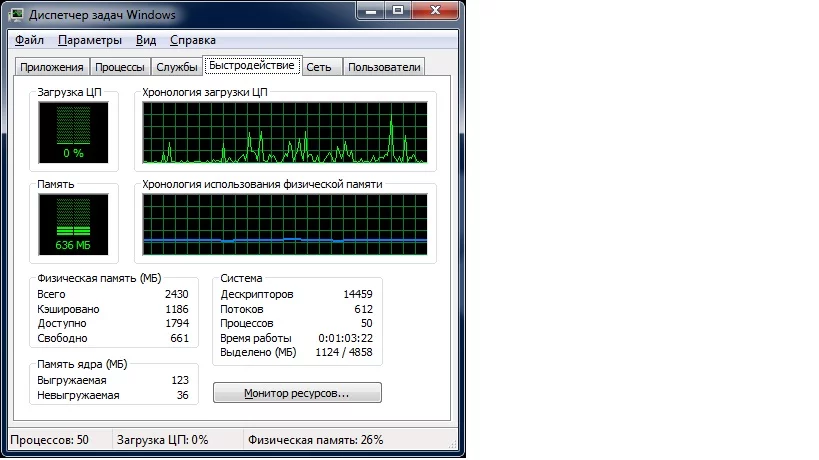Click the resize grip in status bar corner
The width and height of the screenshot is (819, 460).
pyautogui.click(x=453, y=444)
